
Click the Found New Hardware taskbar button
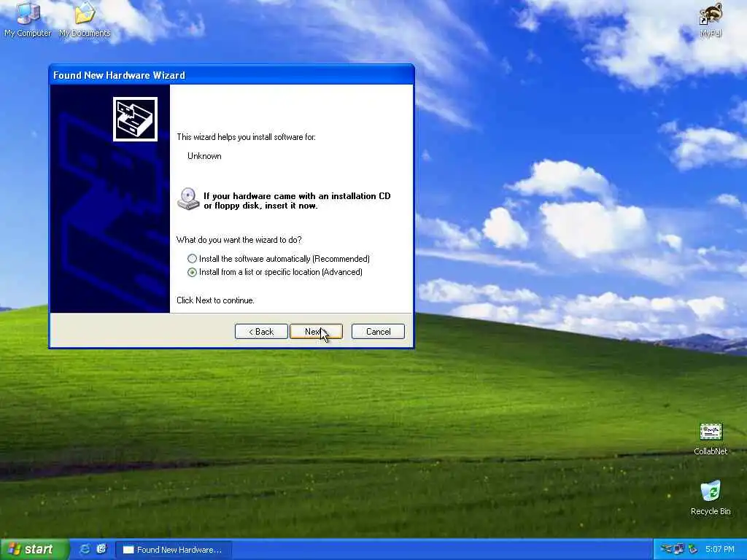point(174,550)
